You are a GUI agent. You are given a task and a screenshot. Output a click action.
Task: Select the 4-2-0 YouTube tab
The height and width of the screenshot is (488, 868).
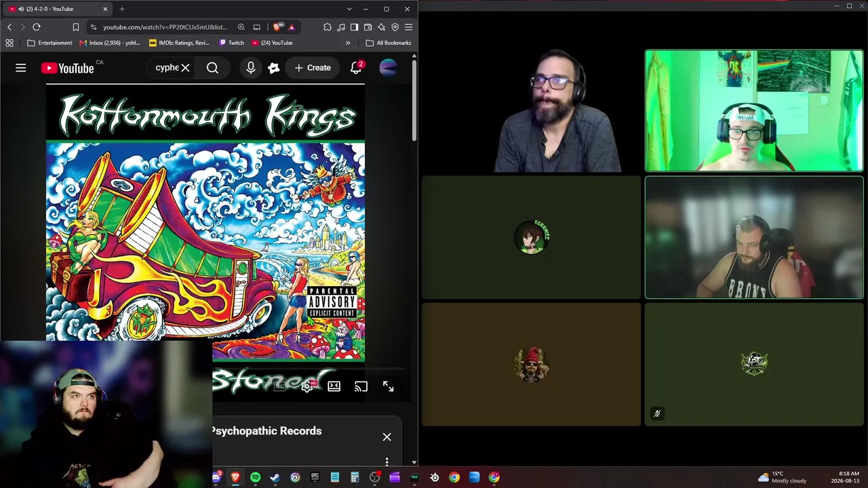57,9
